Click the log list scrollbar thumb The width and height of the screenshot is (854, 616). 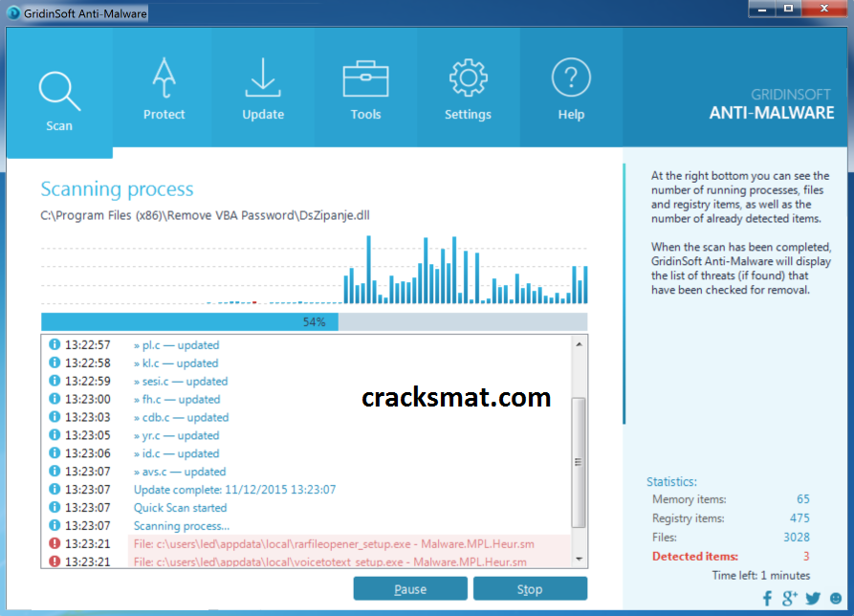point(579,462)
